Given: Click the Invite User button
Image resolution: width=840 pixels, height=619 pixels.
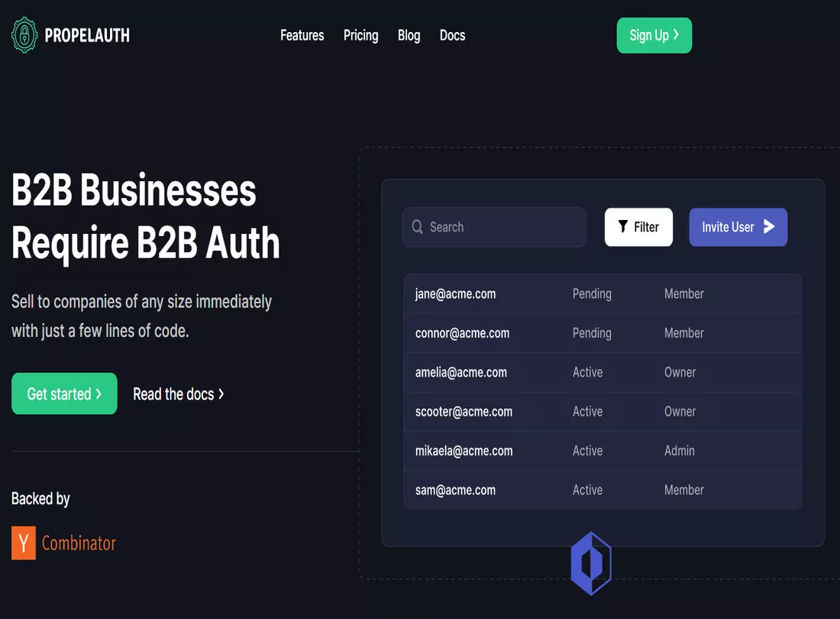Looking at the screenshot, I should pyautogui.click(x=738, y=227).
